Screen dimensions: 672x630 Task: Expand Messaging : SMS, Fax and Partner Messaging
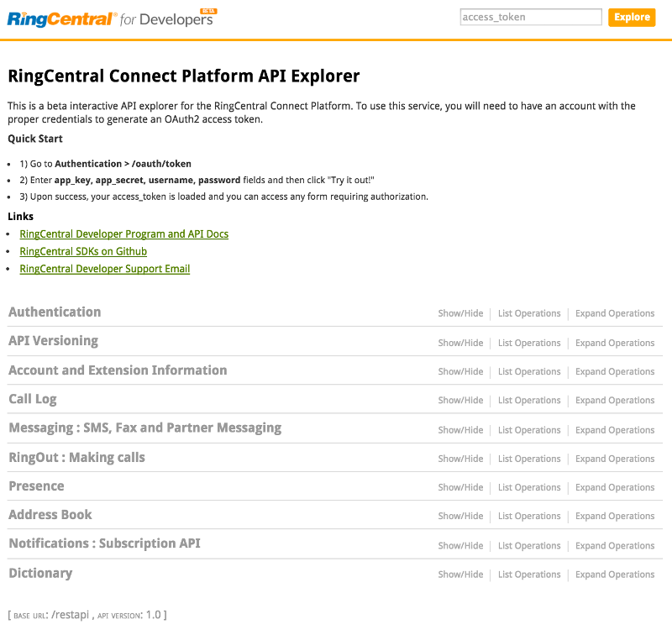[x=145, y=428]
